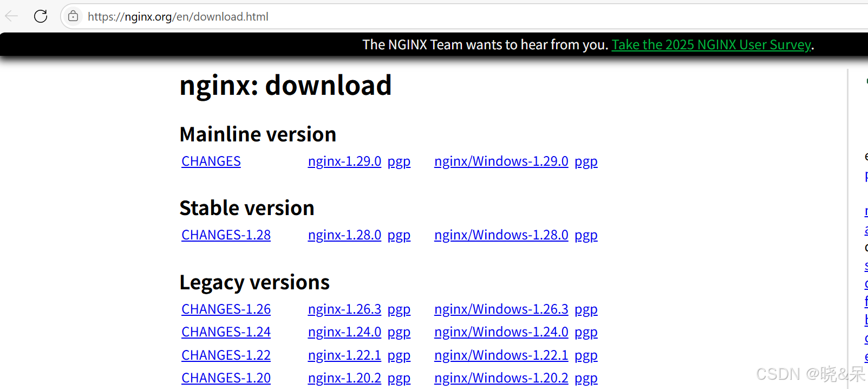Download nginx-1.20.2 source
Screen dimensions: 868x389
(344, 378)
